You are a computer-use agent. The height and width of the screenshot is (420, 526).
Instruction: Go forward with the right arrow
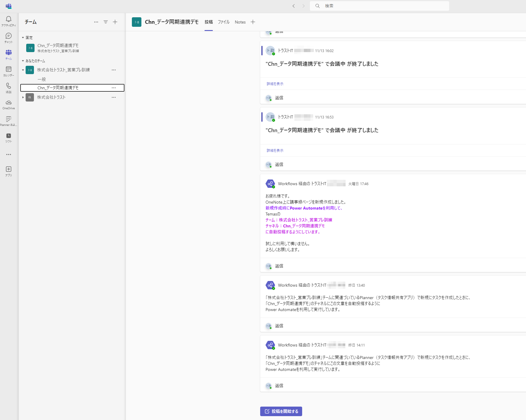pyautogui.click(x=303, y=6)
